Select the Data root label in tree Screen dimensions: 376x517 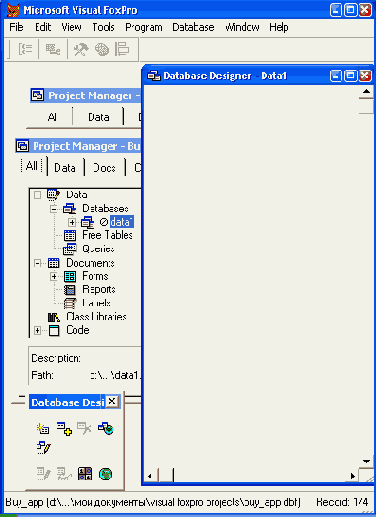[x=77, y=195]
